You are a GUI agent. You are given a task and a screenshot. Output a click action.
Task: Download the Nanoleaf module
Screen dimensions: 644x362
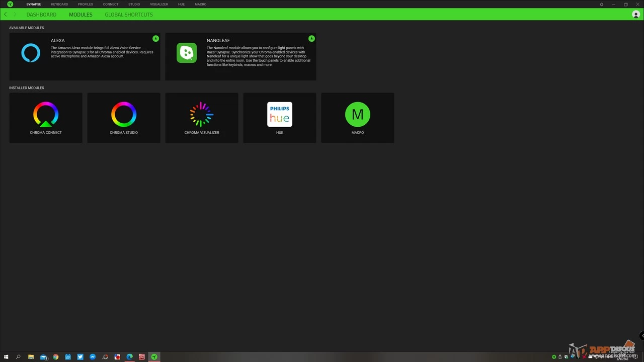(311, 39)
